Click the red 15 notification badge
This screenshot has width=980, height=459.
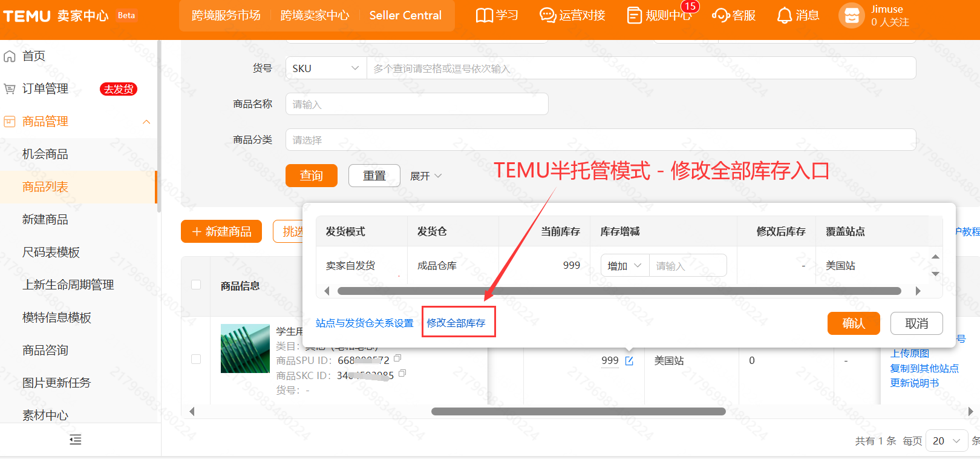690,6
